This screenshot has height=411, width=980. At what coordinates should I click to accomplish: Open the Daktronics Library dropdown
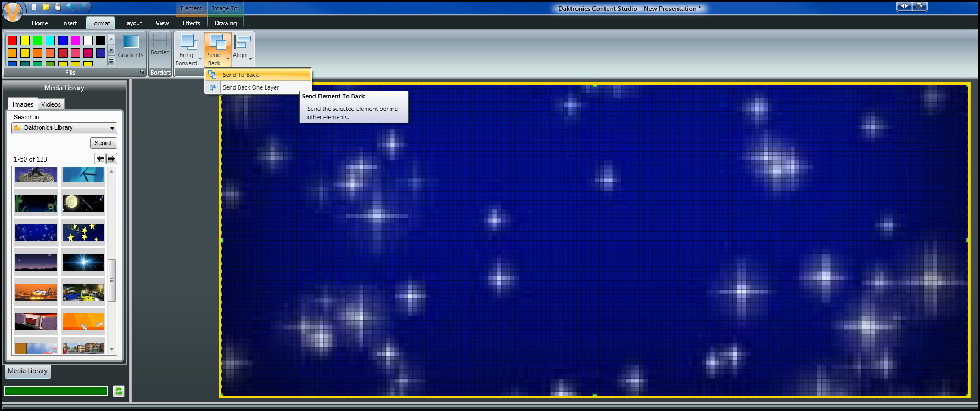click(x=64, y=128)
